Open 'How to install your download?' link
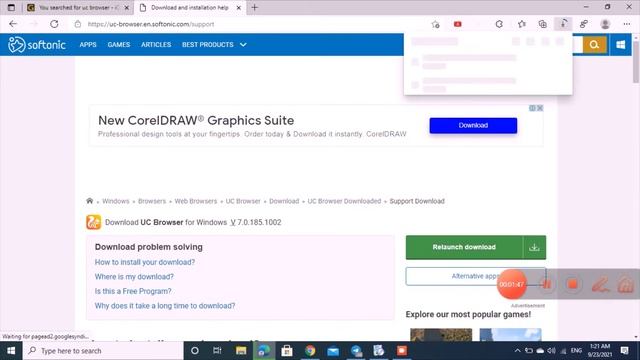 145,262
